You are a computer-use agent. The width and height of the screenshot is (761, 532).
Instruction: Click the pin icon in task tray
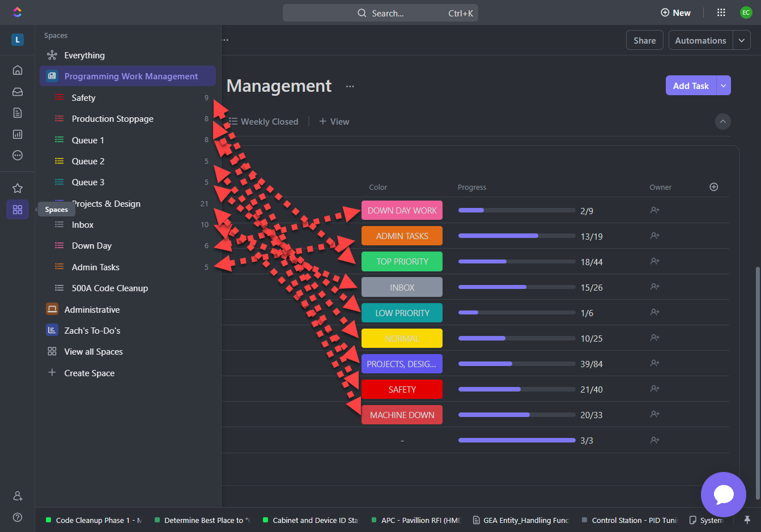(x=747, y=520)
